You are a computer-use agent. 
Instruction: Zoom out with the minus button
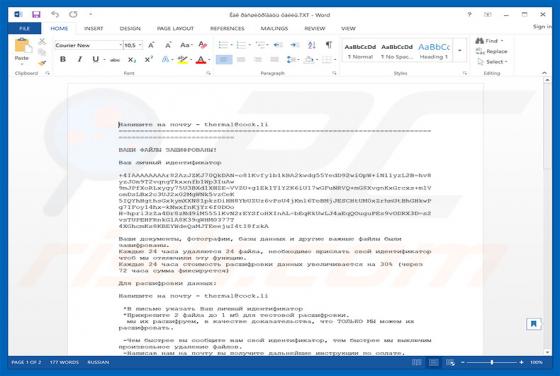pos(462,362)
